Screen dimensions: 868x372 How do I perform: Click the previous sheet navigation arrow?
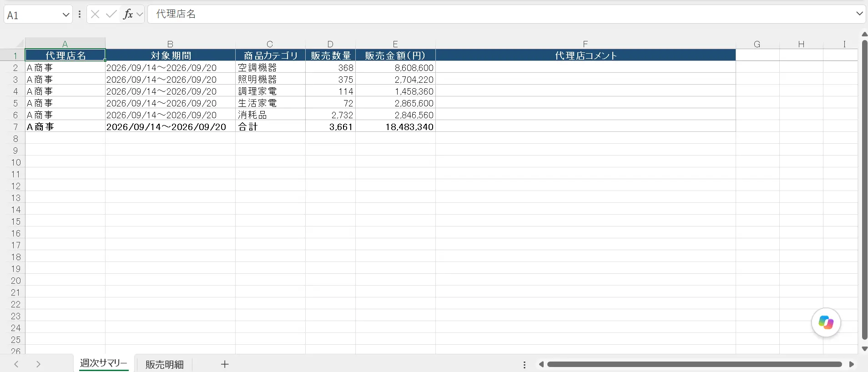pyautogui.click(x=16, y=364)
